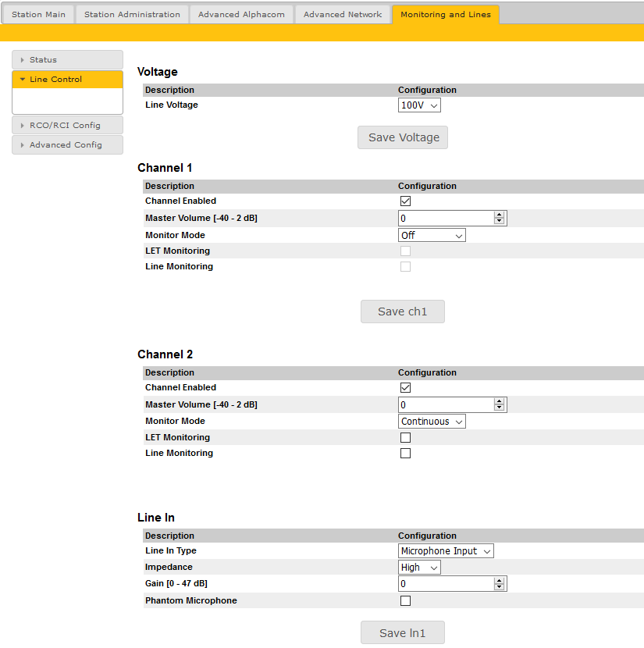Open the Station Main tab
Screen dimensions: 644x648
pyautogui.click(x=38, y=15)
